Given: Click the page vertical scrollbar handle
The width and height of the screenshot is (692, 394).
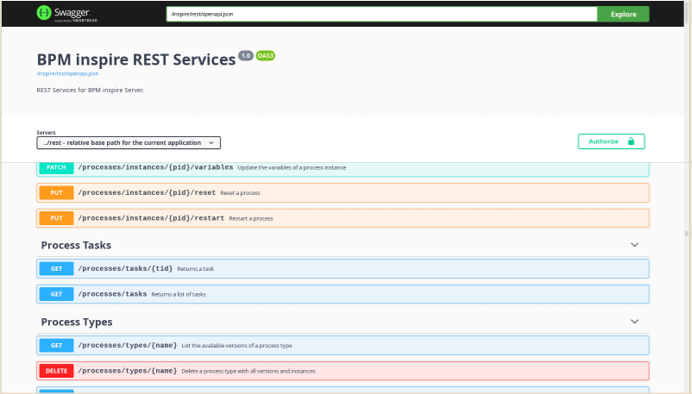Looking at the screenshot, I should coord(686,234).
